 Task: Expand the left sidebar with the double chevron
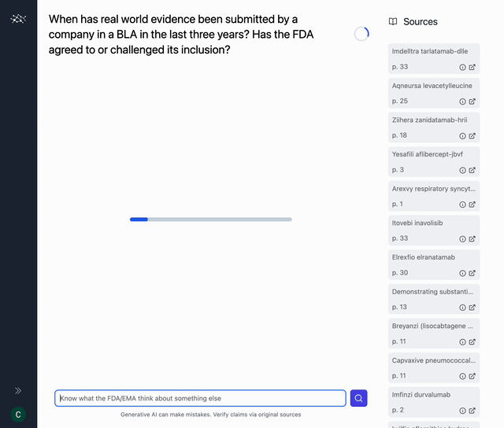click(18, 390)
